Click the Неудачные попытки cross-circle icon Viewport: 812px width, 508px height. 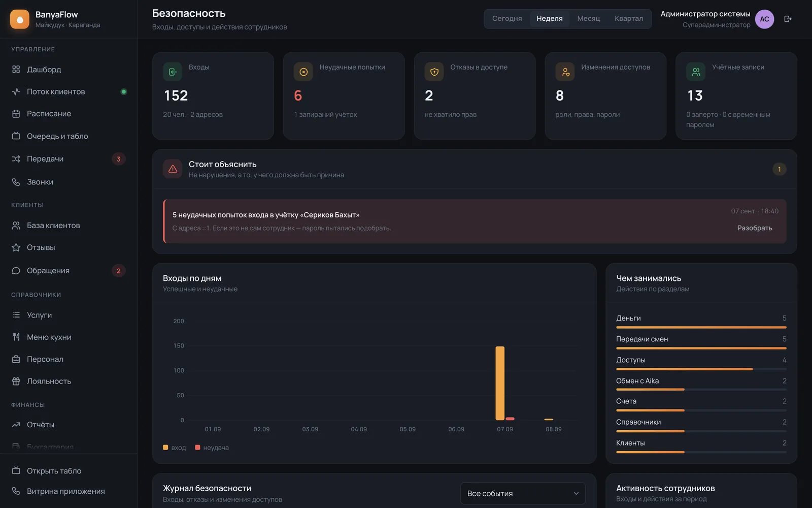coord(303,72)
